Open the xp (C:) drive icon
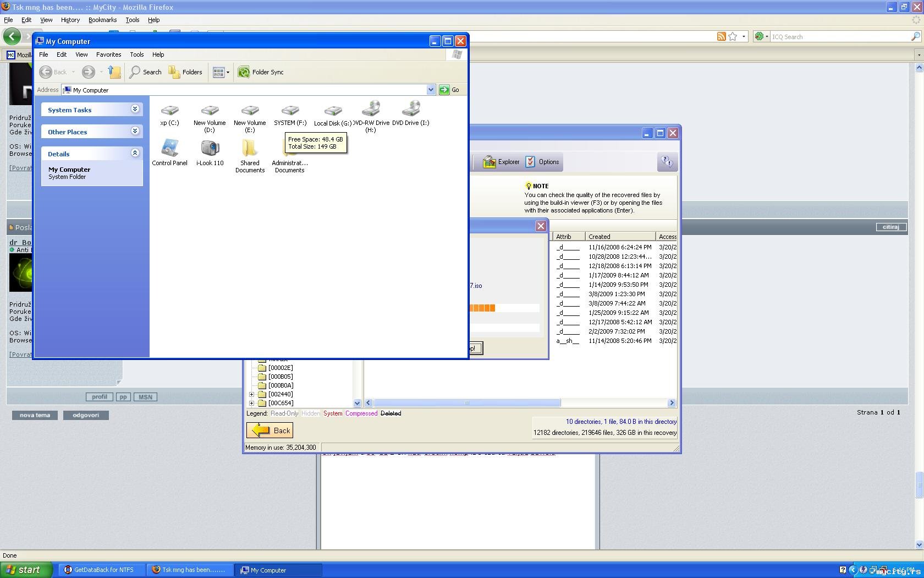The width and height of the screenshot is (924, 578). point(169,115)
